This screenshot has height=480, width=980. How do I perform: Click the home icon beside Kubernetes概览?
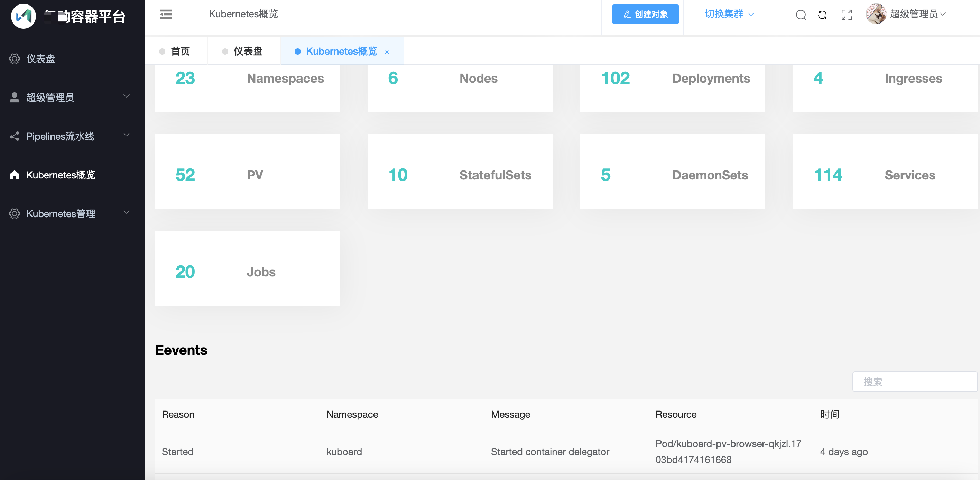click(15, 175)
